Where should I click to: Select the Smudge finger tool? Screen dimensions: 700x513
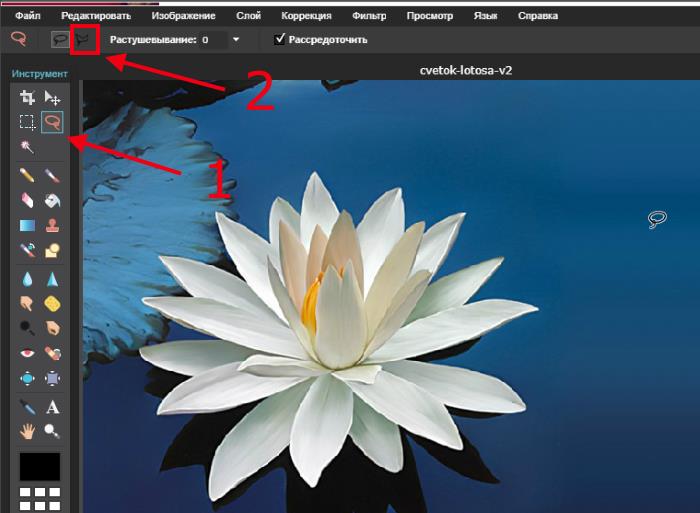pyautogui.click(x=27, y=304)
